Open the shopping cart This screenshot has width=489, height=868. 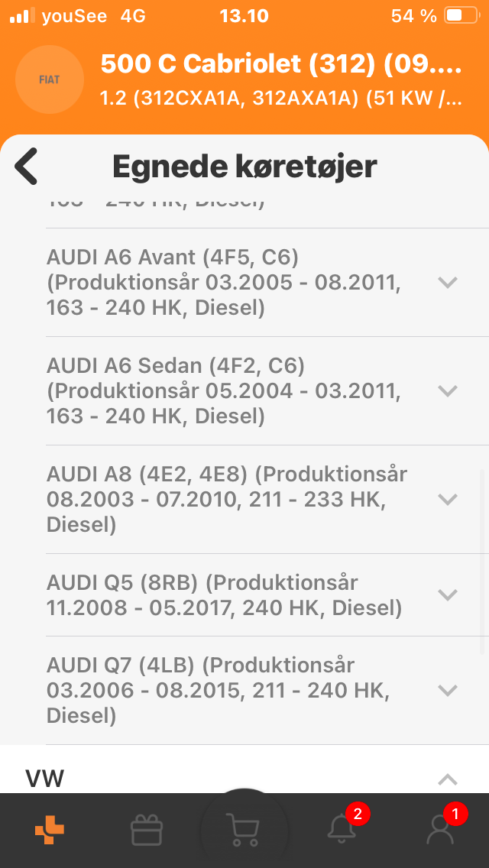click(x=244, y=830)
